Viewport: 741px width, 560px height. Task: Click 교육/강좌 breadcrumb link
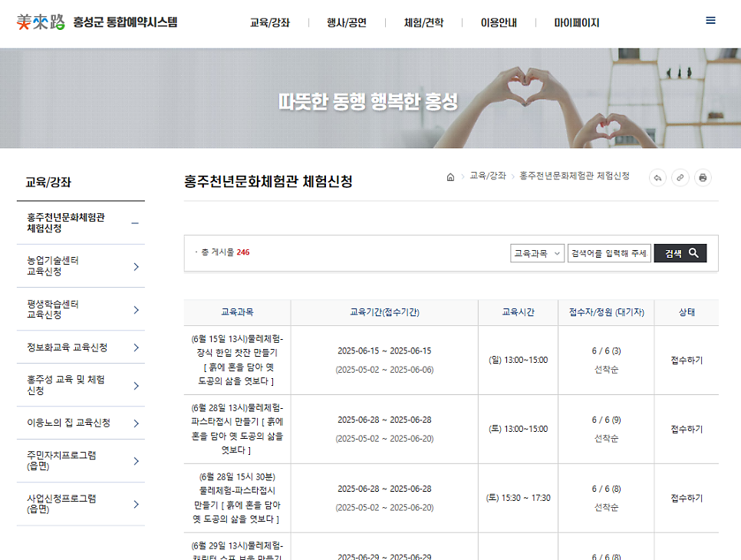tap(488, 176)
